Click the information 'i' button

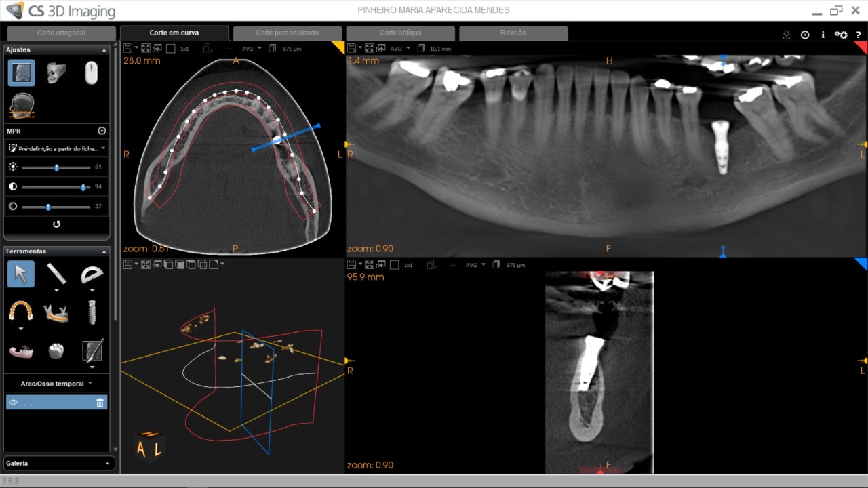pos(823,35)
